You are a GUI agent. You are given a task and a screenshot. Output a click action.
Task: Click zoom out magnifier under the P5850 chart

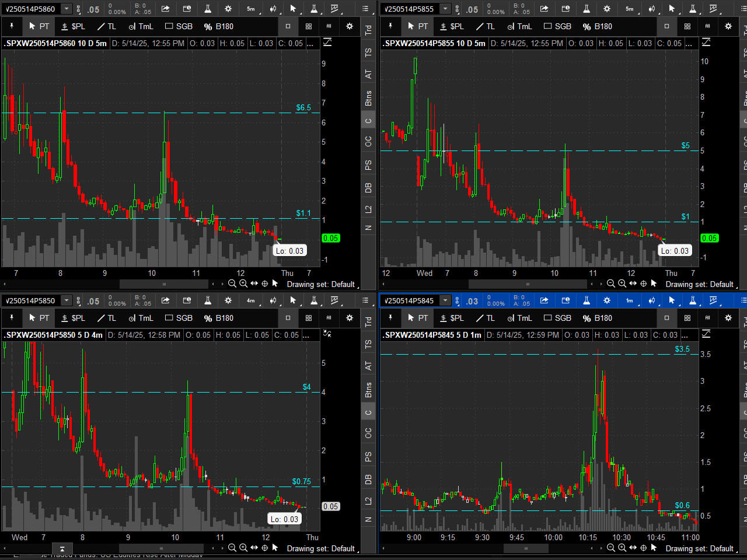coord(232,548)
